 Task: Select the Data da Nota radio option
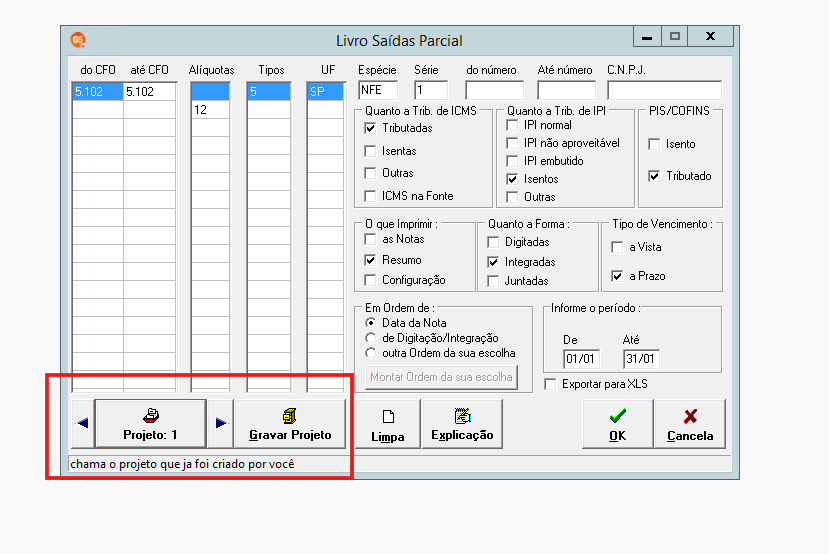click(371, 323)
